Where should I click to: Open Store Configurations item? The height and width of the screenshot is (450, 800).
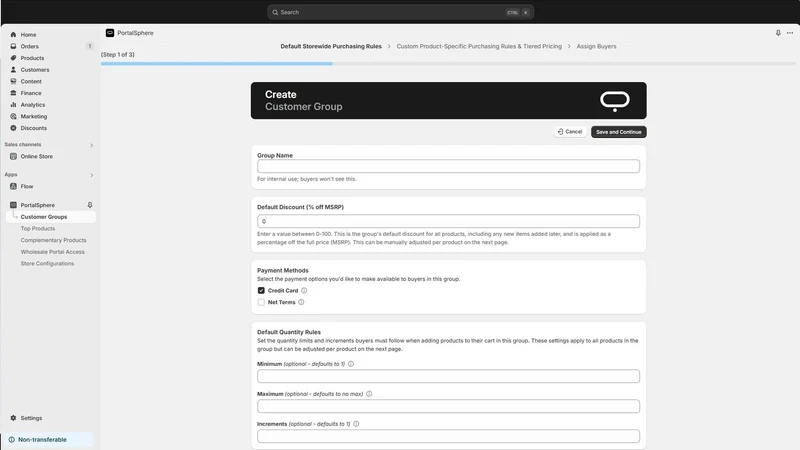click(47, 264)
